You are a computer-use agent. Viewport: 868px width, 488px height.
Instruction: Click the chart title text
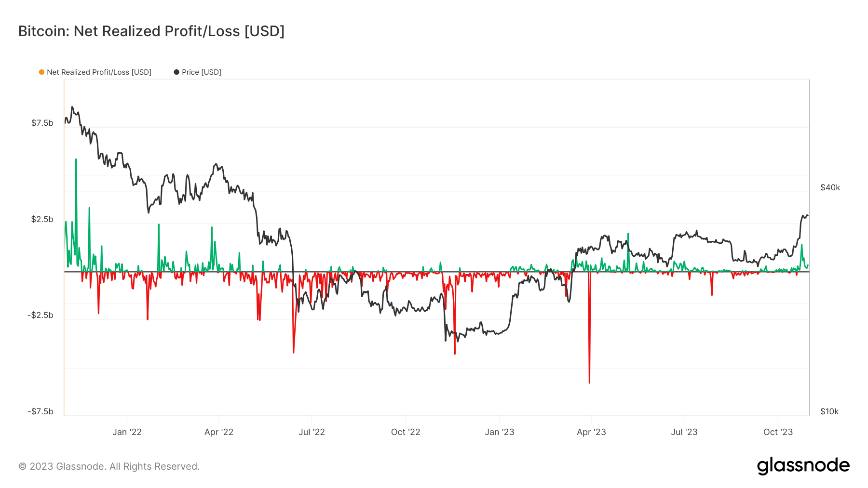coord(151,31)
